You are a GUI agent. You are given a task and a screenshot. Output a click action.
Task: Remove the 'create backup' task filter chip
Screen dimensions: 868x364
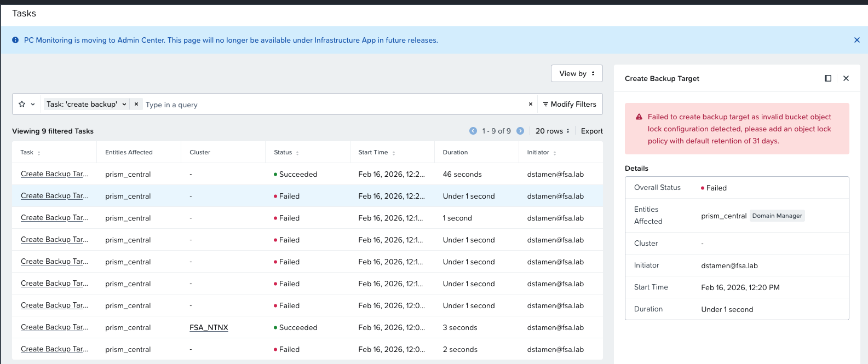coord(136,104)
